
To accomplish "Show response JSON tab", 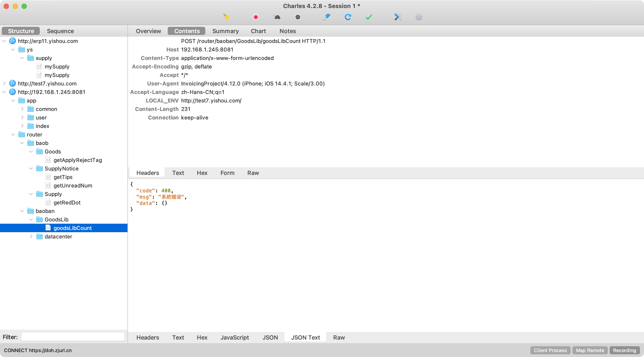I will click(x=270, y=338).
